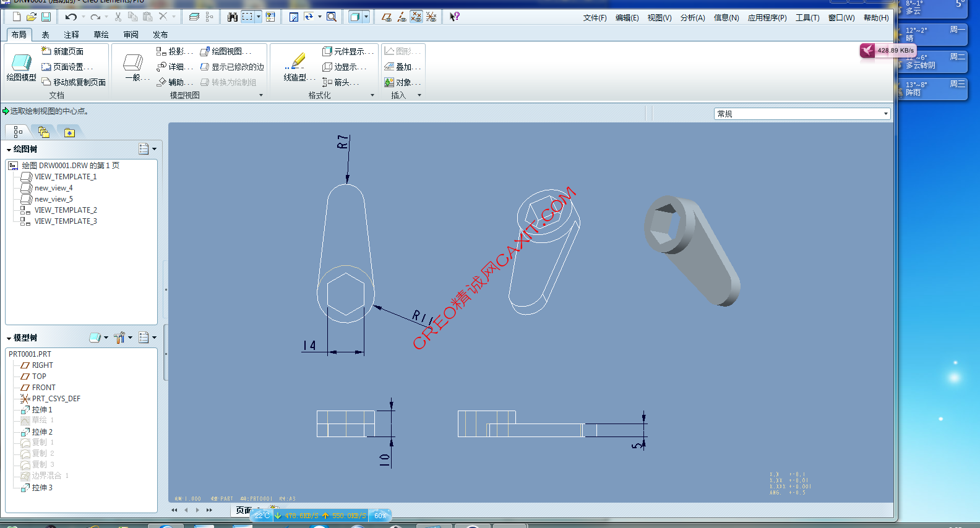Click the 叠加 overlay icon
Viewport: 980px width, 528px height.
pos(389,67)
